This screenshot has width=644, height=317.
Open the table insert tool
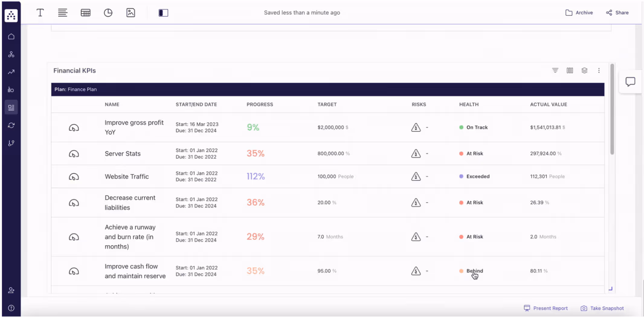pos(85,13)
